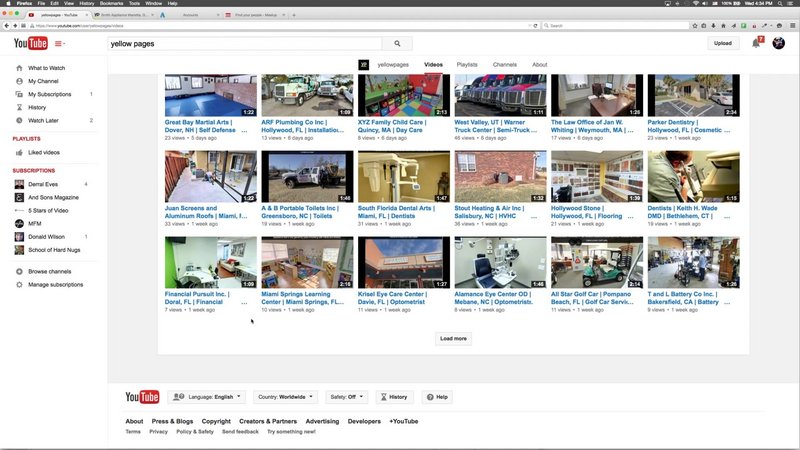Click the YouTube logo in header

31,43
